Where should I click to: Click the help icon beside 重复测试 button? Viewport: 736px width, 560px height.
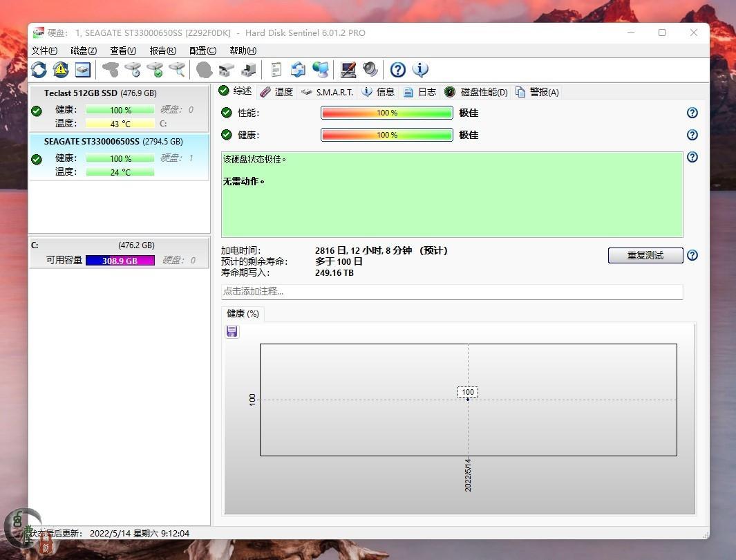pos(692,255)
